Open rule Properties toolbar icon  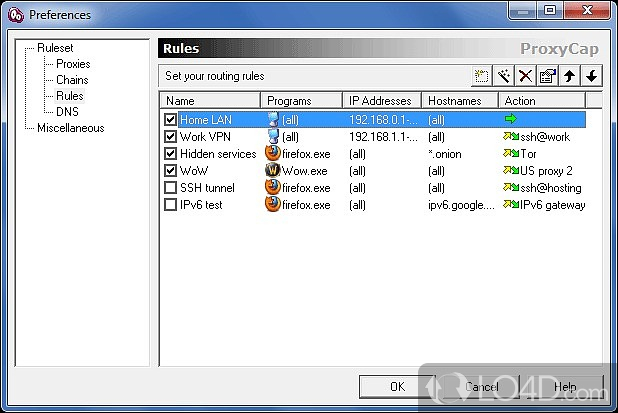[x=547, y=76]
